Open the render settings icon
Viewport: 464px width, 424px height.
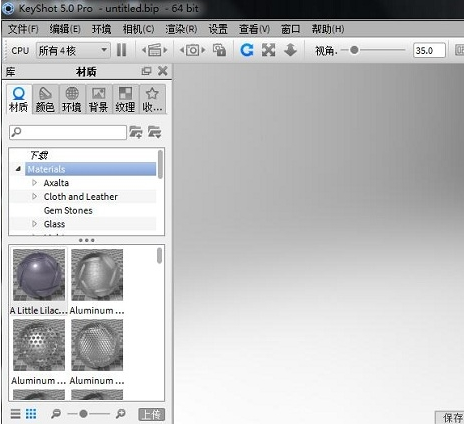pyautogui.click(x=155, y=50)
